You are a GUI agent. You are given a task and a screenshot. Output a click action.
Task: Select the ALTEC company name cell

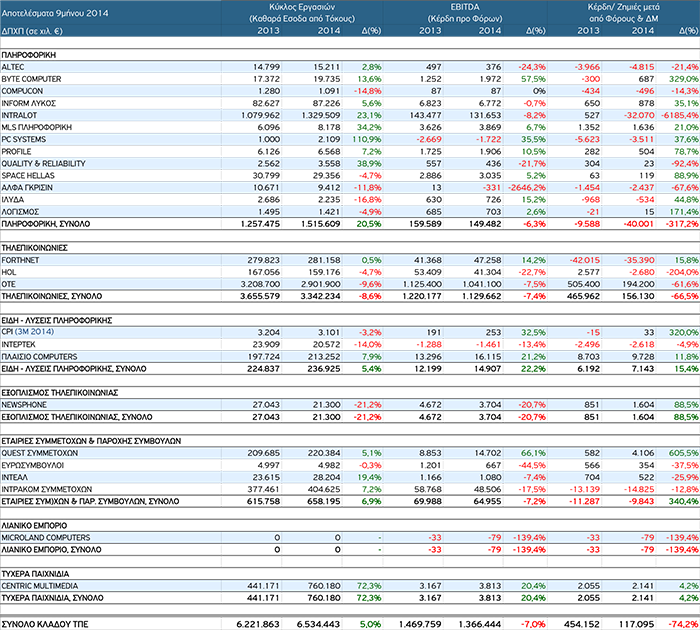[x=13, y=67]
